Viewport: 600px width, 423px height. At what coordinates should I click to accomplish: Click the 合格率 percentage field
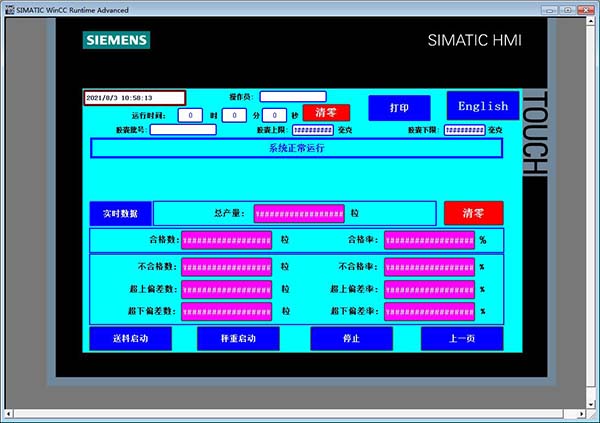pyautogui.click(x=429, y=240)
